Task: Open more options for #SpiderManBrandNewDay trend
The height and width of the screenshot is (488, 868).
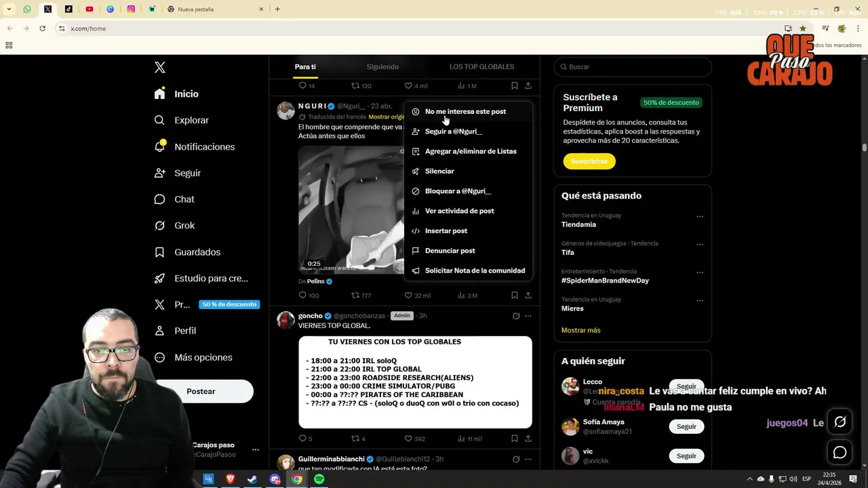Action: pos(700,272)
